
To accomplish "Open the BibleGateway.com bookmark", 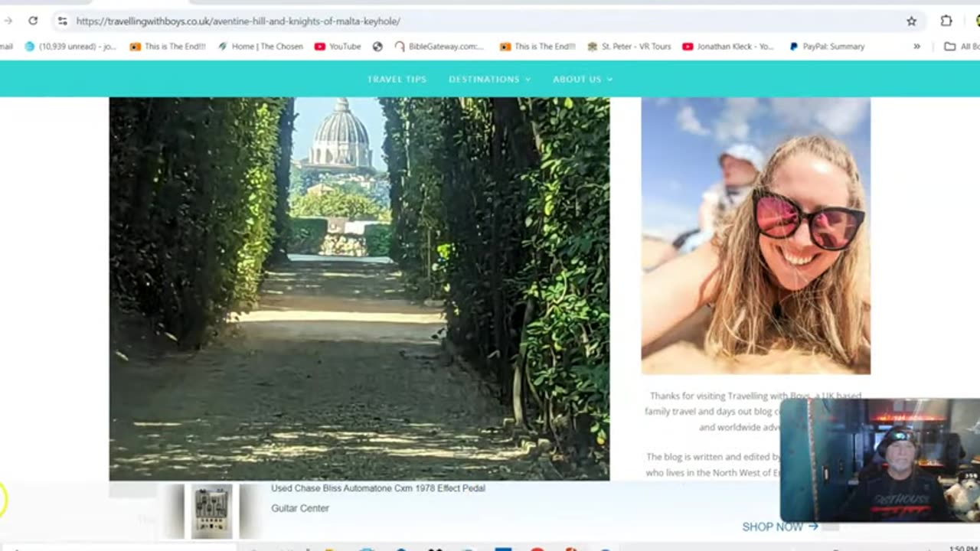I will (x=439, y=47).
